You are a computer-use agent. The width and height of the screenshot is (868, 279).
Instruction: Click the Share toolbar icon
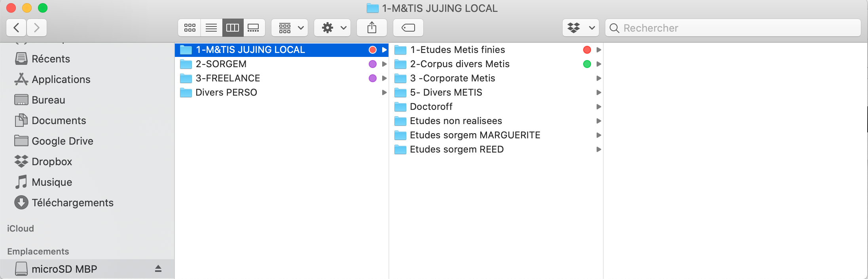click(x=371, y=28)
